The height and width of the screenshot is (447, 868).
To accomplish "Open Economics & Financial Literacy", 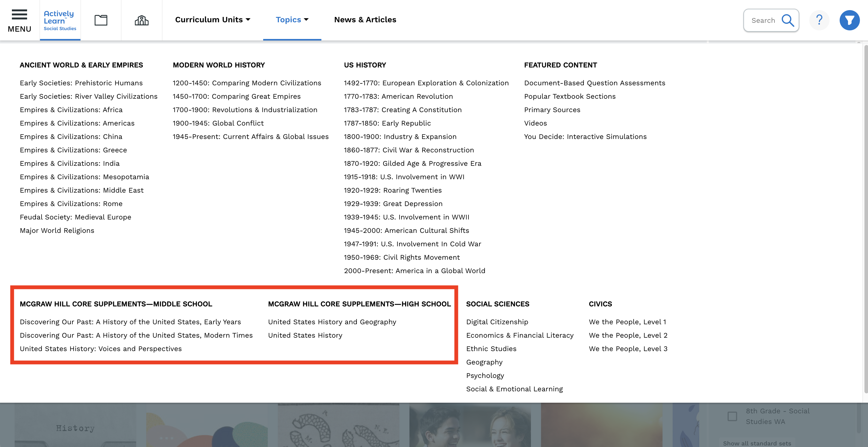I will 520,335.
